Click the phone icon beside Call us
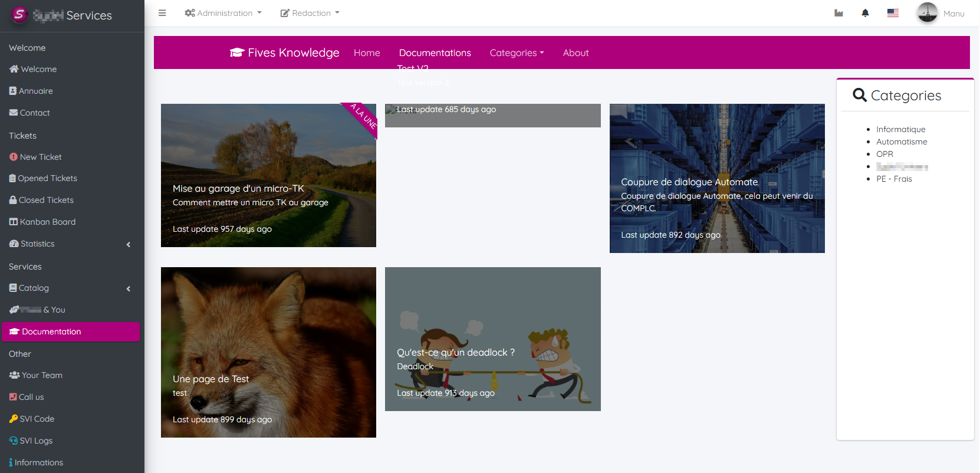This screenshot has height=473, width=980. pyautogui.click(x=13, y=397)
